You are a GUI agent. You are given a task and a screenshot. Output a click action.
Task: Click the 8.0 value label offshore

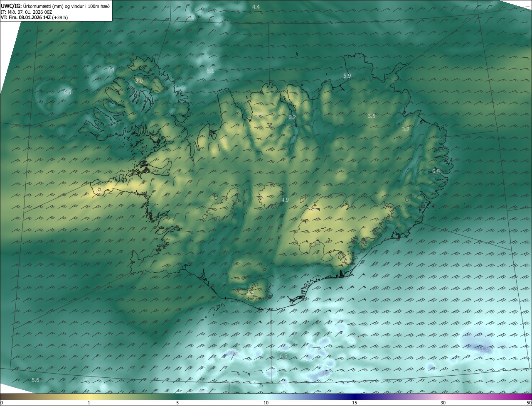(x=67, y=92)
